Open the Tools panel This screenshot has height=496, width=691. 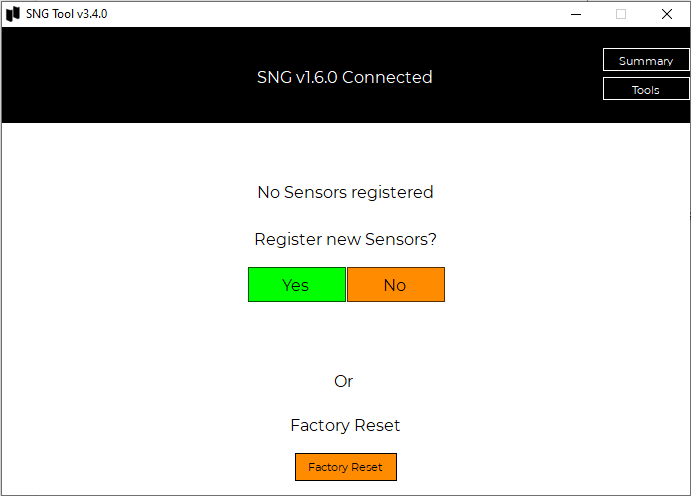tap(646, 90)
